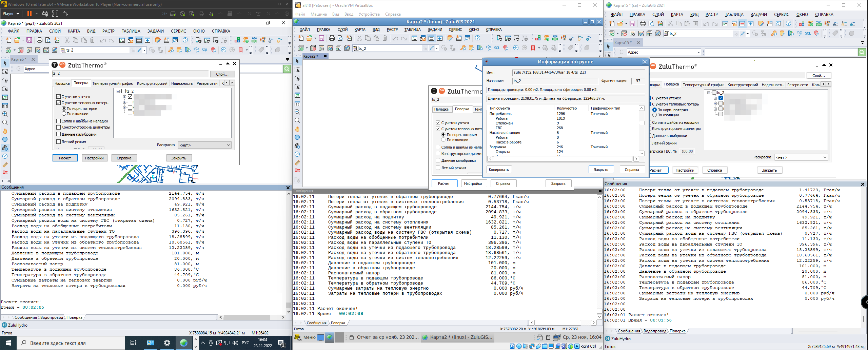The width and height of the screenshot is (868, 350).
Task: Select Zoom In tool in Карта2 sidebar
Action: 297,112
